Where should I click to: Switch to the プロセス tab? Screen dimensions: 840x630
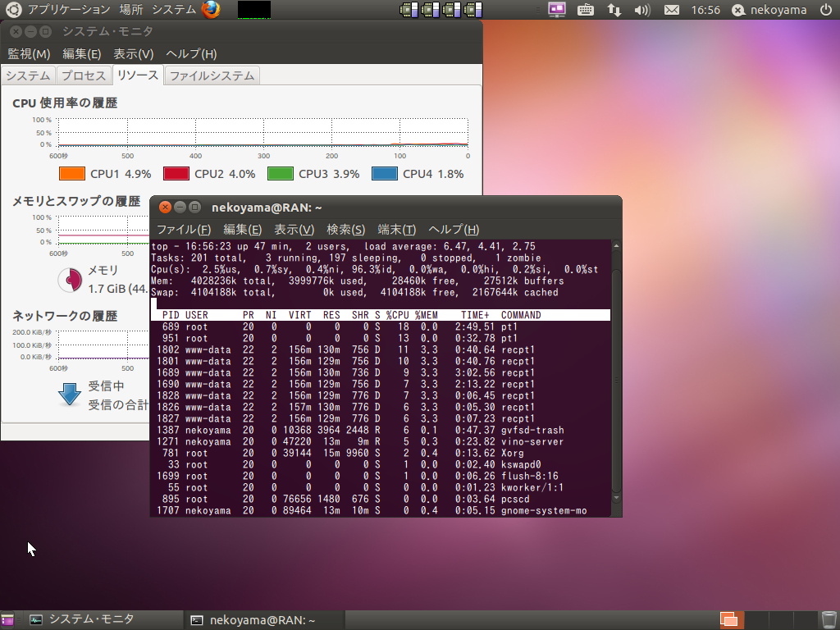tap(84, 75)
